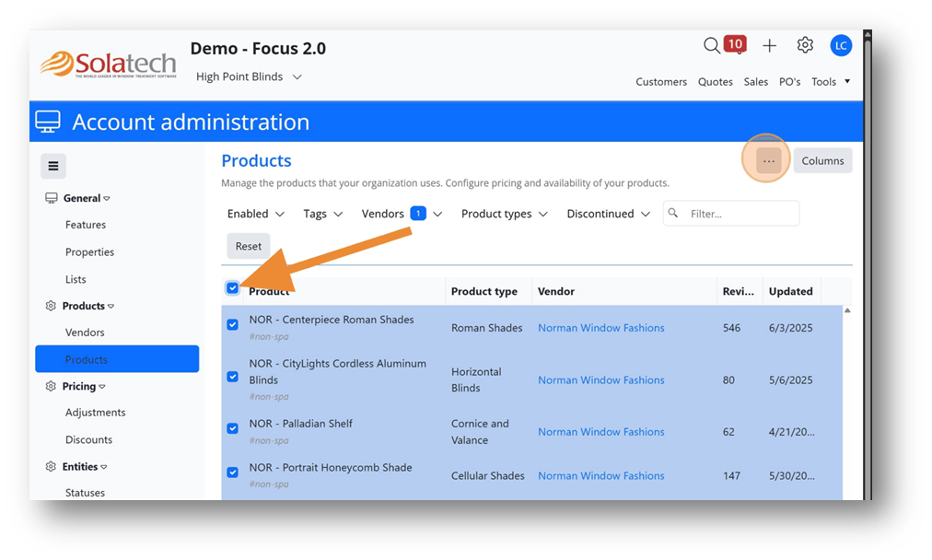
Task: Select the highlighted Products sidebar item
Action: click(x=117, y=359)
